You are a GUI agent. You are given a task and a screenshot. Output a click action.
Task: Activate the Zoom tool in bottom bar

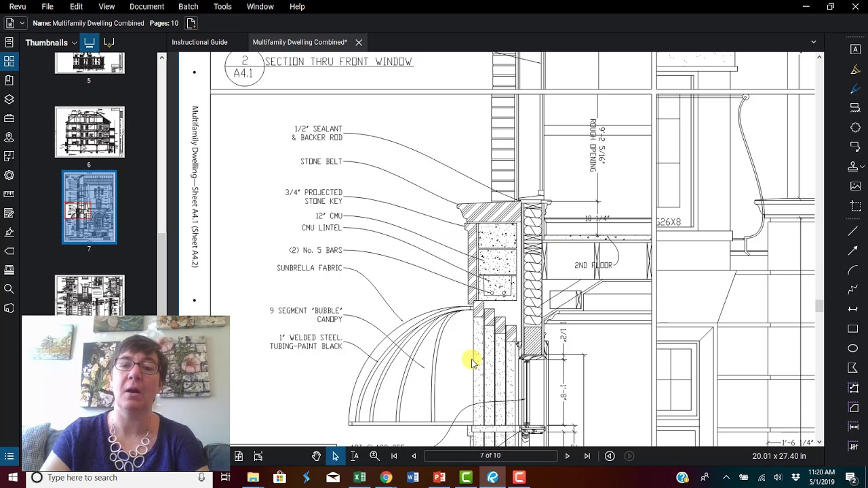tap(374, 456)
